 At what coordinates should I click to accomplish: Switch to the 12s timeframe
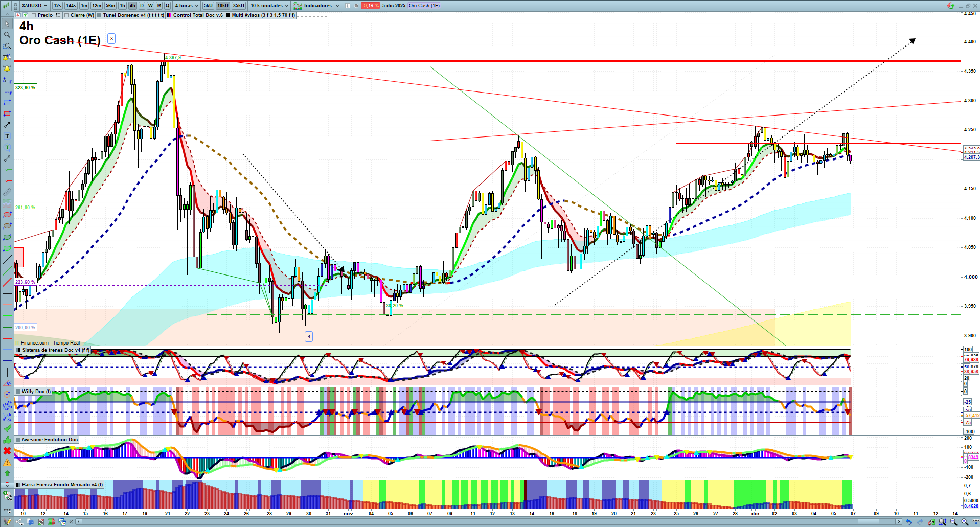tap(57, 6)
